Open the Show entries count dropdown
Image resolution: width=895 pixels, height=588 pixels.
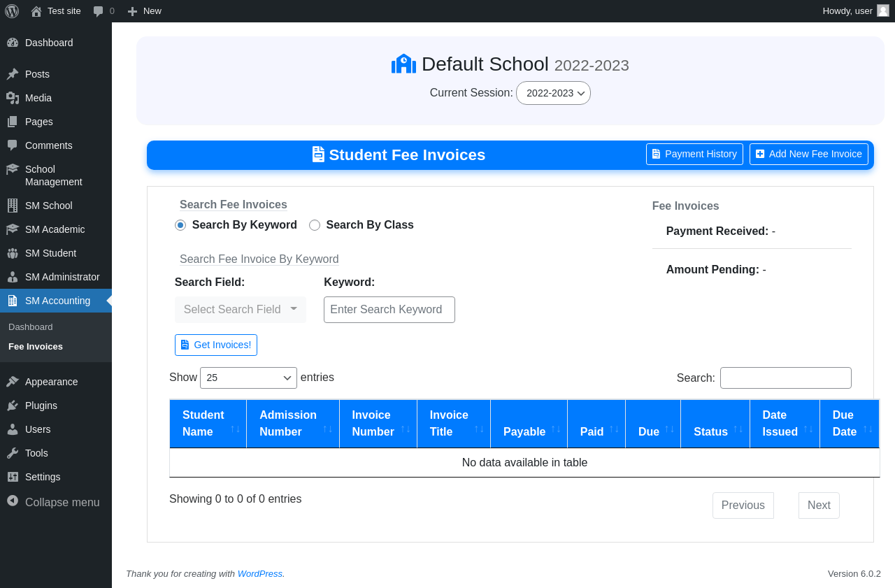point(248,378)
